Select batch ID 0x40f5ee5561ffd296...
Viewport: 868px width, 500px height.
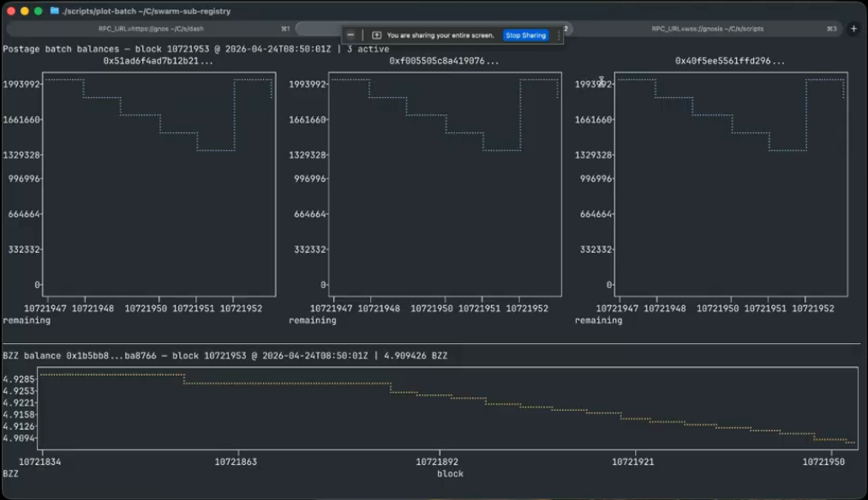click(x=730, y=60)
